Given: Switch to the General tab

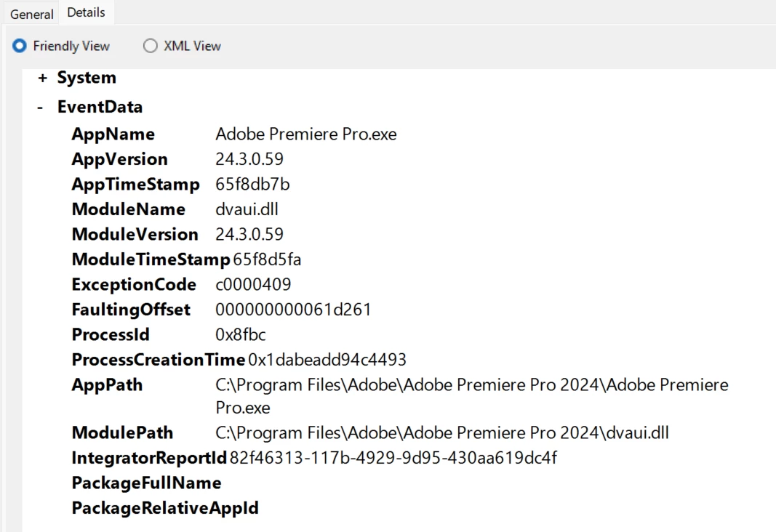Looking at the screenshot, I should pos(31,14).
